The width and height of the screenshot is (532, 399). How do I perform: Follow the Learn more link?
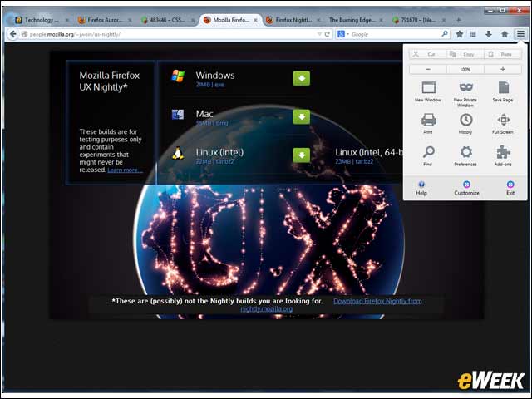125,170
